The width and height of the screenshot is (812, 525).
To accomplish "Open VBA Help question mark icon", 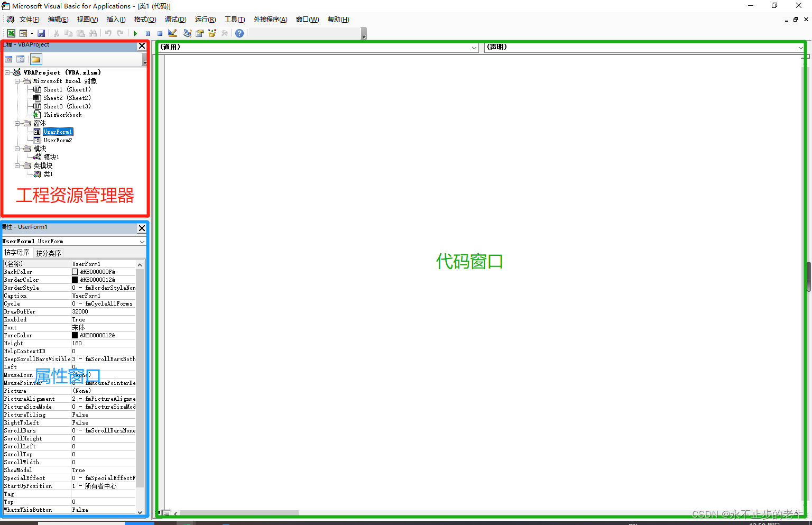I will point(239,33).
